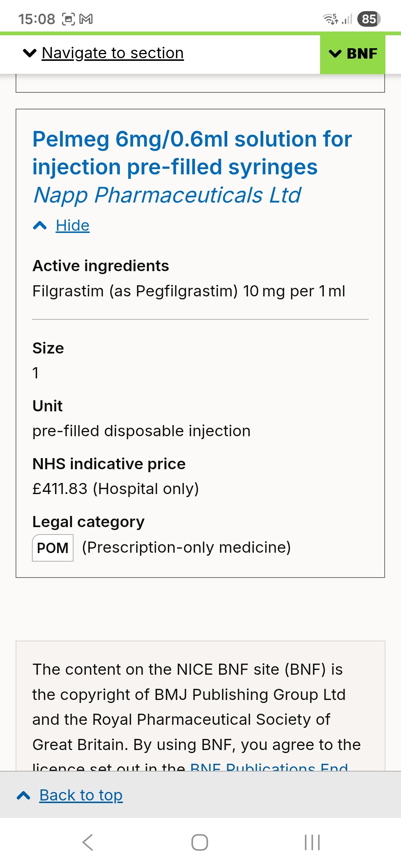Tap the POM legal category badge

coord(53,548)
